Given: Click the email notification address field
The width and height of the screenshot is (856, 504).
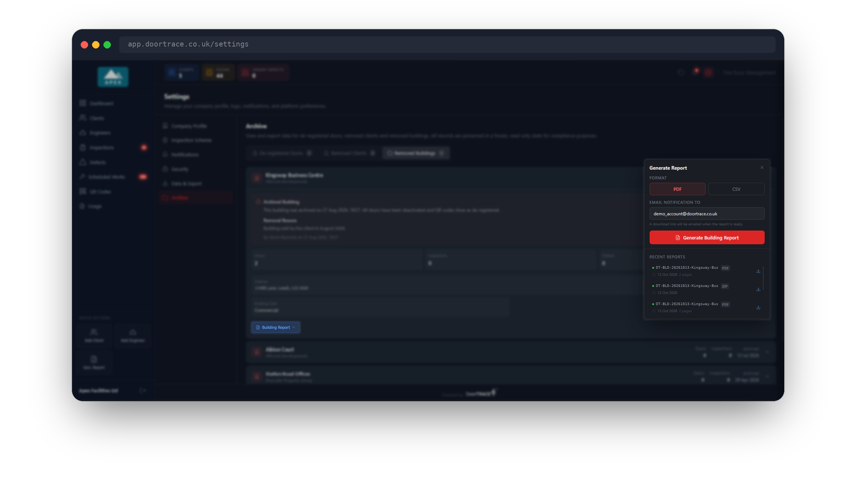Looking at the screenshot, I should point(707,213).
